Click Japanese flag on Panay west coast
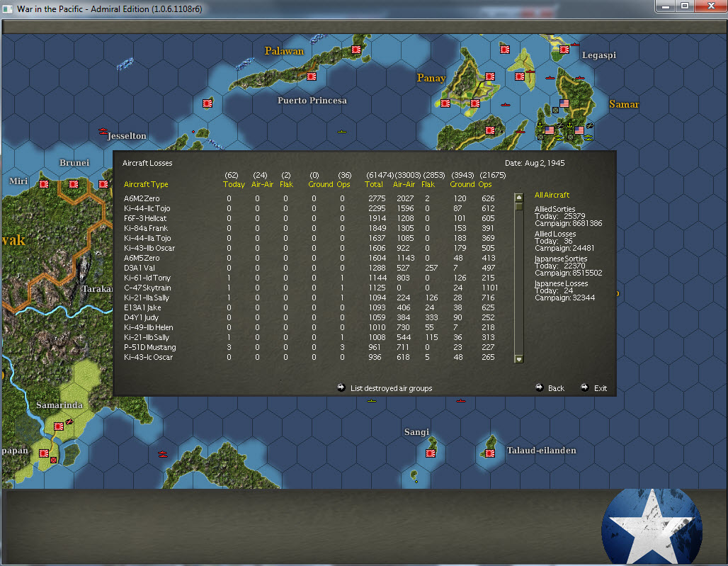 [445, 103]
